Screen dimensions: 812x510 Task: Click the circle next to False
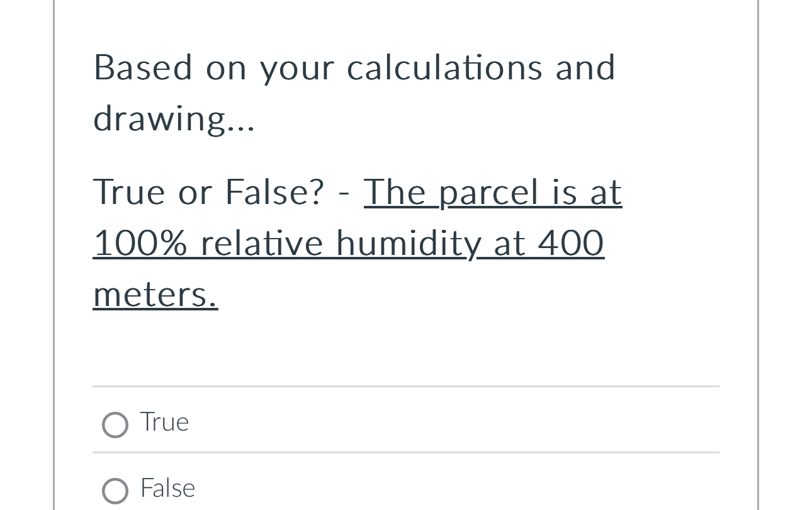[115, 491]
